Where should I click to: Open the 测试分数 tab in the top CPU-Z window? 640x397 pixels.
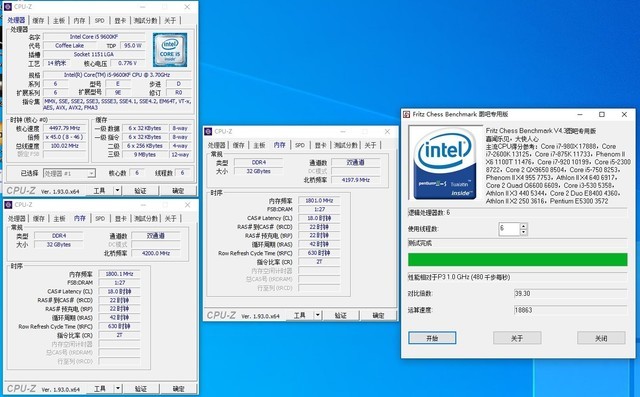(x=145, y=20)
